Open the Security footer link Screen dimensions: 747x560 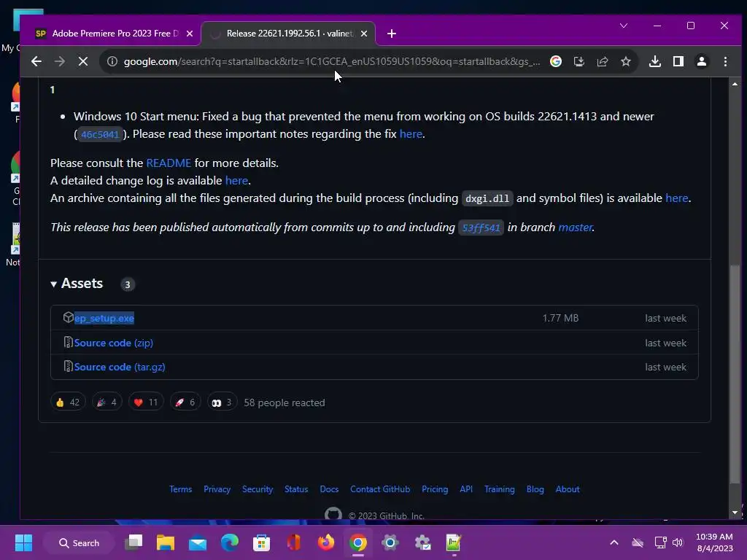click(258, 489)
